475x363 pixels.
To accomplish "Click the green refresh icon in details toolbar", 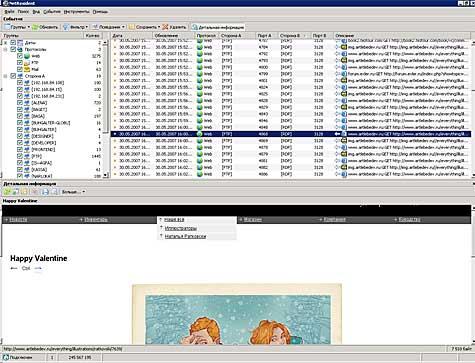I will pyautogui.click(x=7, y=192).
